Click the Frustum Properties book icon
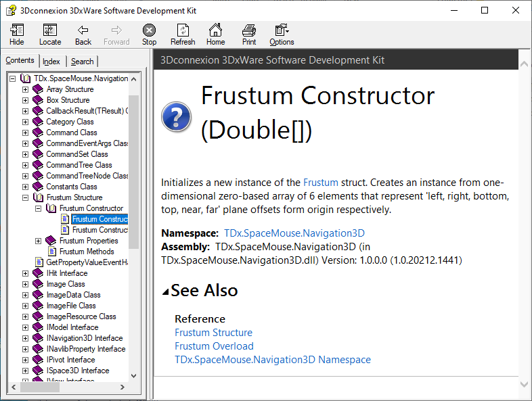 coord(51,241)
